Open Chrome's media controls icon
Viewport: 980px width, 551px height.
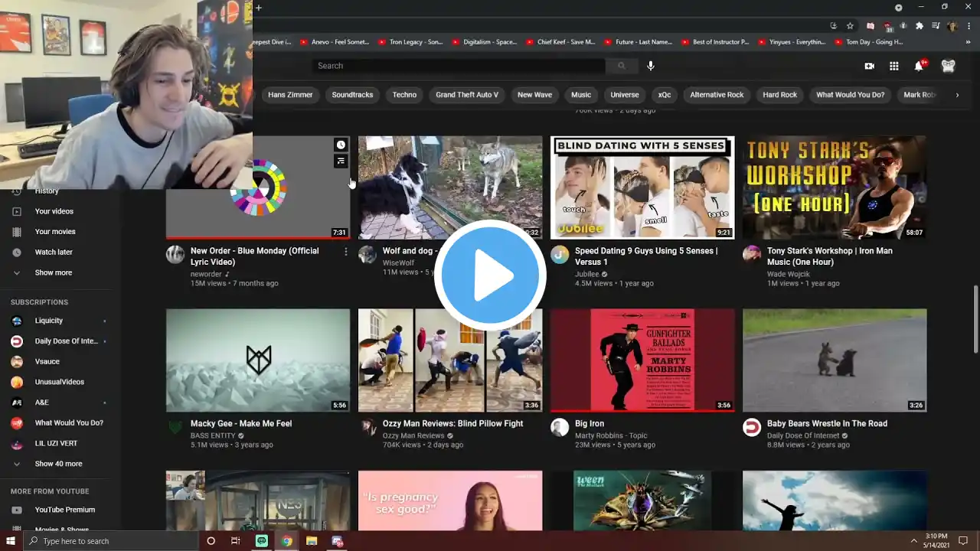pos(936,25)
